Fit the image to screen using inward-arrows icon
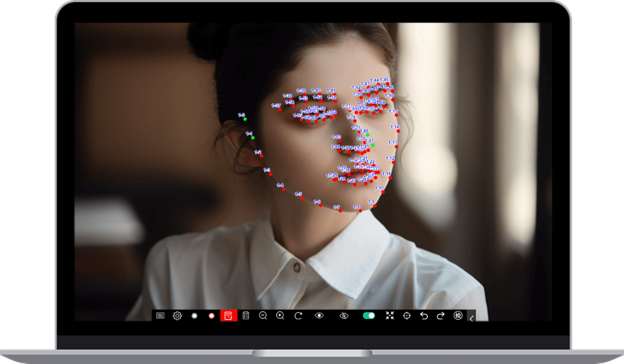The image size is (624, 364). (389, 315)
